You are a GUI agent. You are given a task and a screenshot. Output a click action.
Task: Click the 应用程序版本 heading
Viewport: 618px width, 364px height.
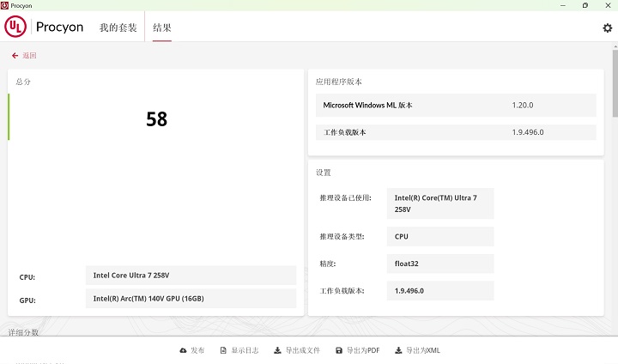(x=338, y=82)
